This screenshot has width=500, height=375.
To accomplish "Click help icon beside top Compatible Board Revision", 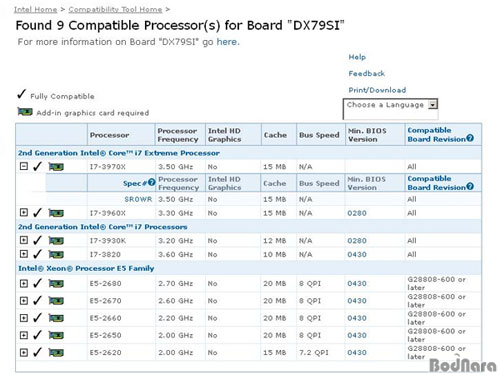I will pos(470,138).
